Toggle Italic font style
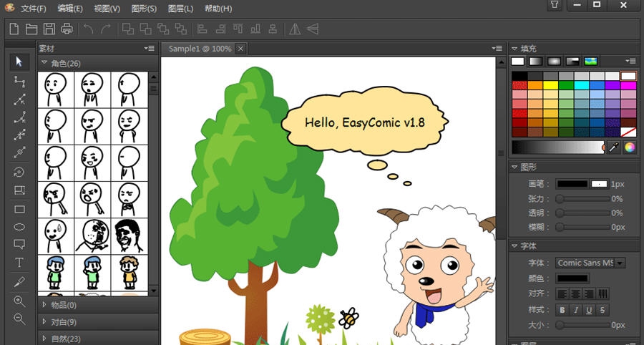This screenshot has width=644, height=345. [x=576, y=309]
